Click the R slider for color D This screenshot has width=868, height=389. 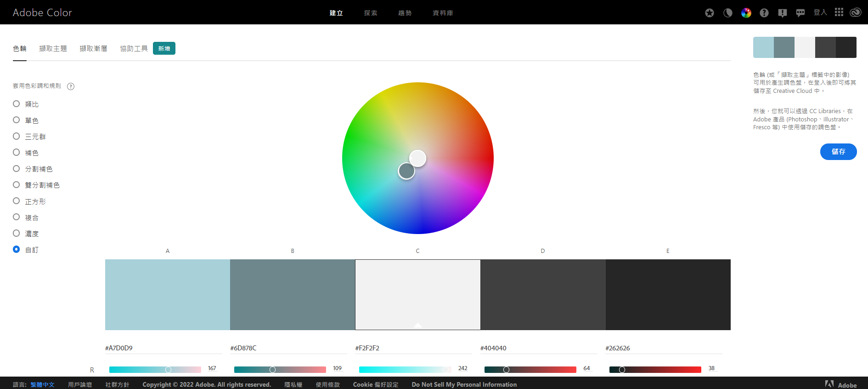(x=530, y=370)
